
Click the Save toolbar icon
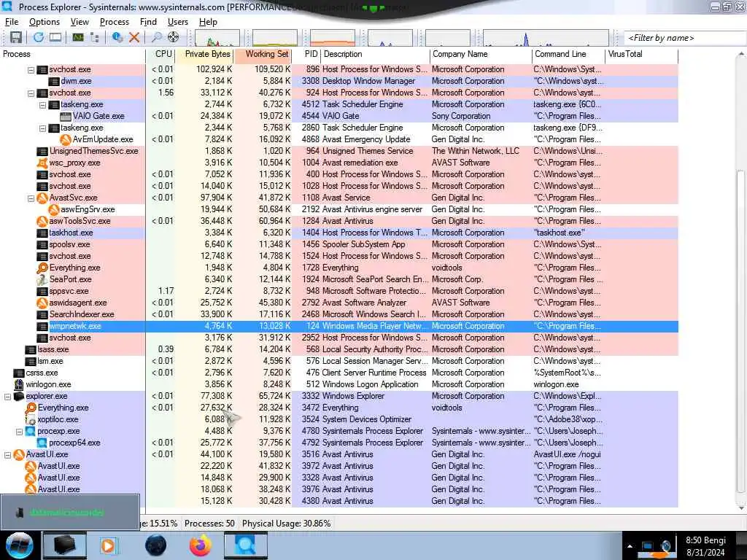16,37
